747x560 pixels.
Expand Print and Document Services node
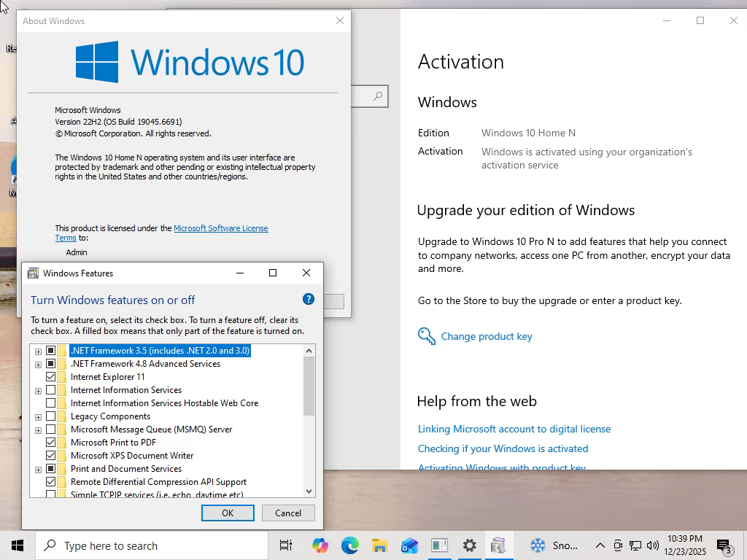(38, 470)
